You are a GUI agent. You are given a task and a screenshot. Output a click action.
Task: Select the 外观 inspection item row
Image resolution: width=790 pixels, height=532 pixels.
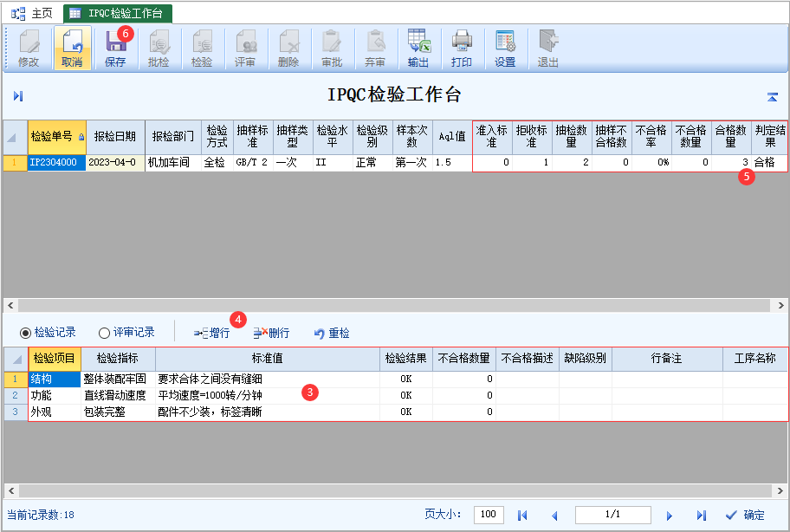(55, 412)
